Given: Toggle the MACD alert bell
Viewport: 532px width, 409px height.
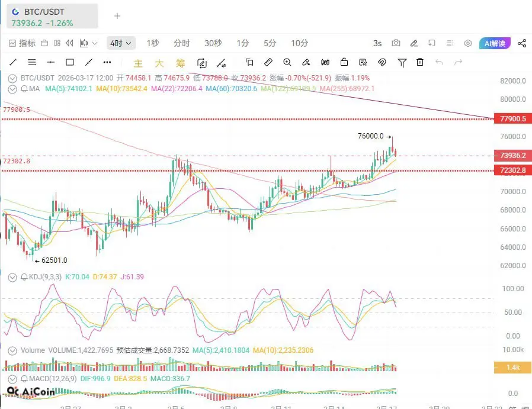Looking at the screenshot, I should tap(24, 378).
